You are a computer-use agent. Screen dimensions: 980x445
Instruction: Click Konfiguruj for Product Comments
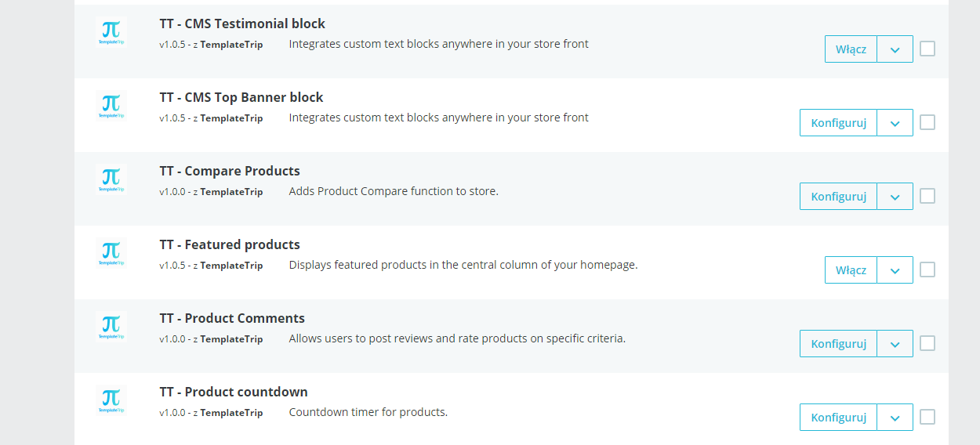coord(838,344)
